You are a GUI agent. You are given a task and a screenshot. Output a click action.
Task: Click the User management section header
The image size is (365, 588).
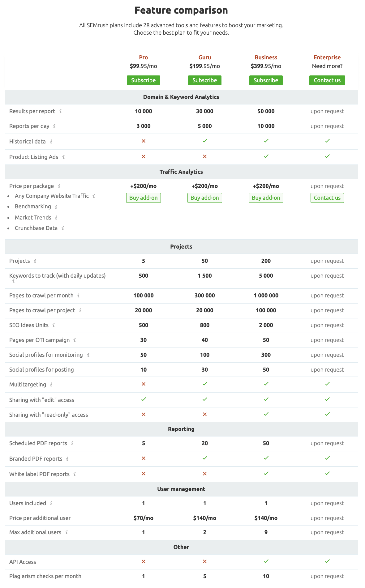(181, 489)
